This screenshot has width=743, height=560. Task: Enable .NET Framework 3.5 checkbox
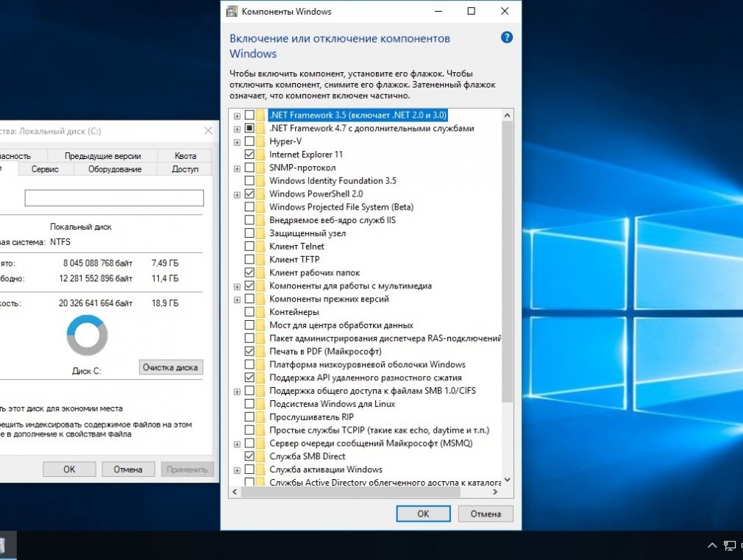249,116
